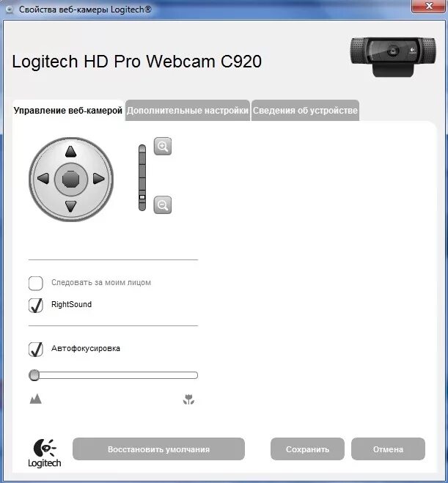Click the center reset button of the directional pad
Viewport: 448px width, 483px height.
pyautogui.click(x=71, y=179)
